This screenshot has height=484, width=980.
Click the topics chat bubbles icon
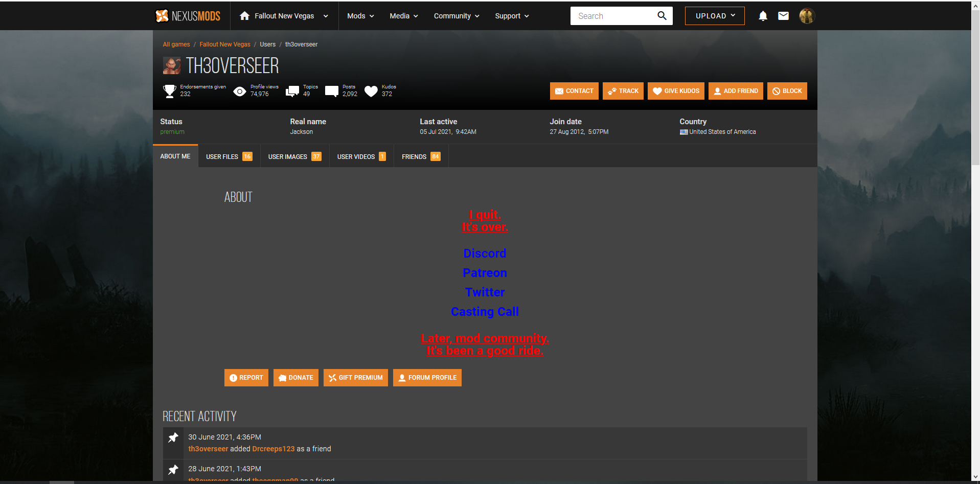(292, 91)
